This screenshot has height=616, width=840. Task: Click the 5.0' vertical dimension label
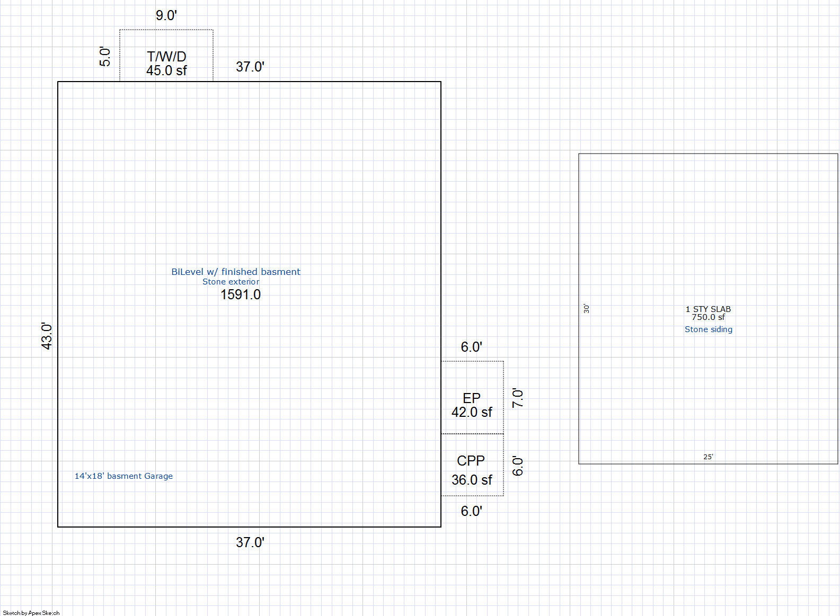(105, 57)
